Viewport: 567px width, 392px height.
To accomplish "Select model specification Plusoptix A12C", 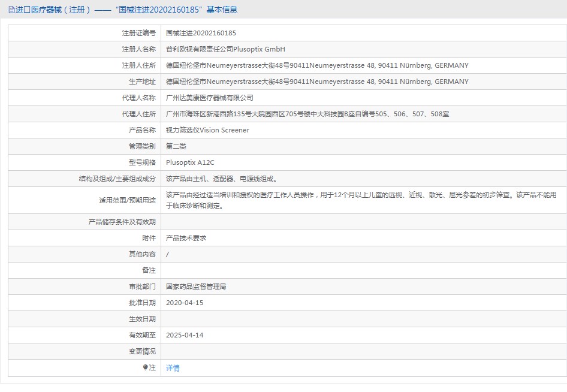I will pyautogui.click(x=190, y=162).
